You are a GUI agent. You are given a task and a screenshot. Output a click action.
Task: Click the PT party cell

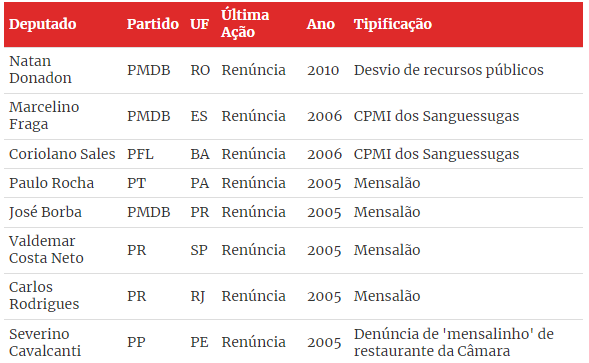click(136, 183)
